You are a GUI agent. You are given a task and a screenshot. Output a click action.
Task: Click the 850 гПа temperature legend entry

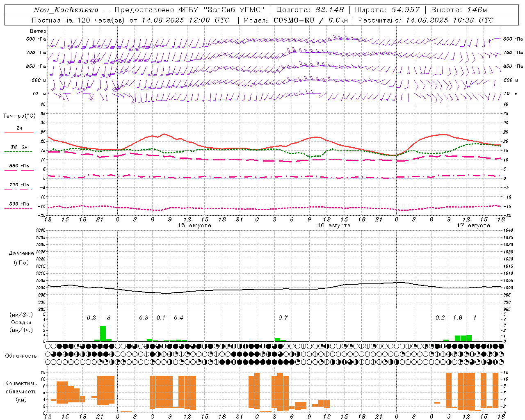(x=19, y=166)
